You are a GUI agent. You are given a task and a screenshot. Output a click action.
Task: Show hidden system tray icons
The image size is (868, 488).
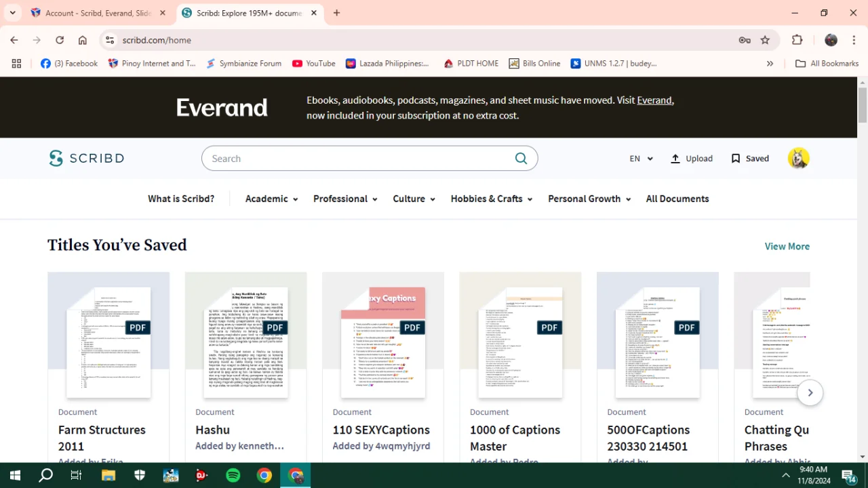(786, 475)
